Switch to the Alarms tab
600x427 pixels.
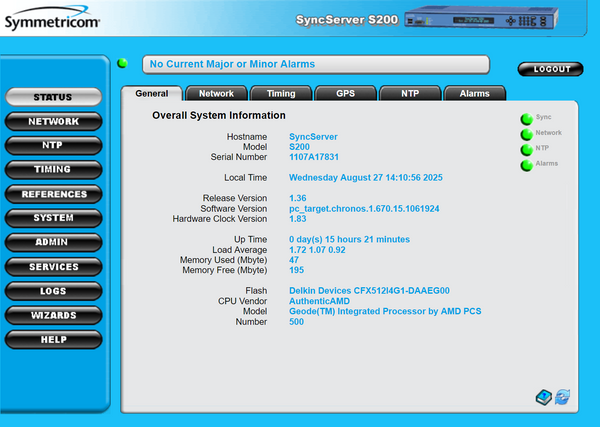(474, 93)
